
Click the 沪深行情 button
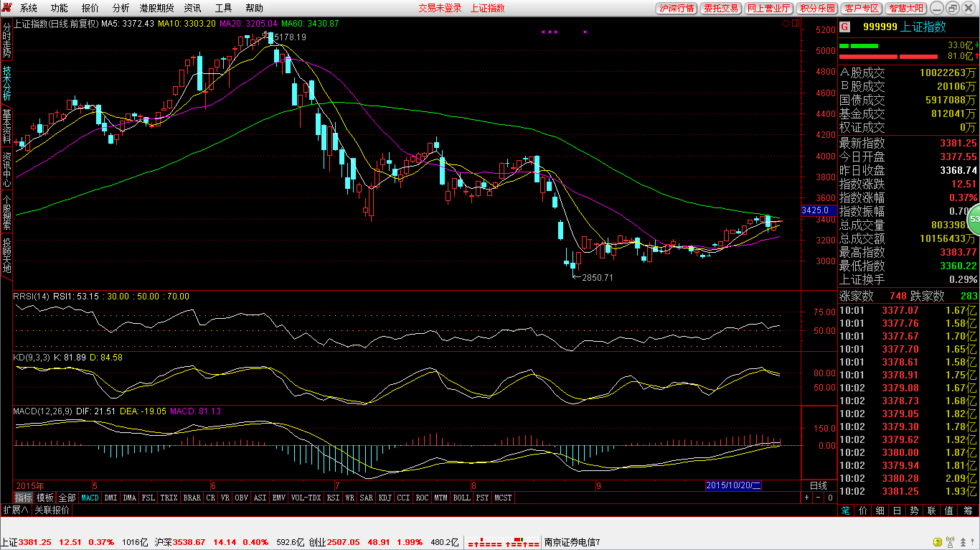676,9
